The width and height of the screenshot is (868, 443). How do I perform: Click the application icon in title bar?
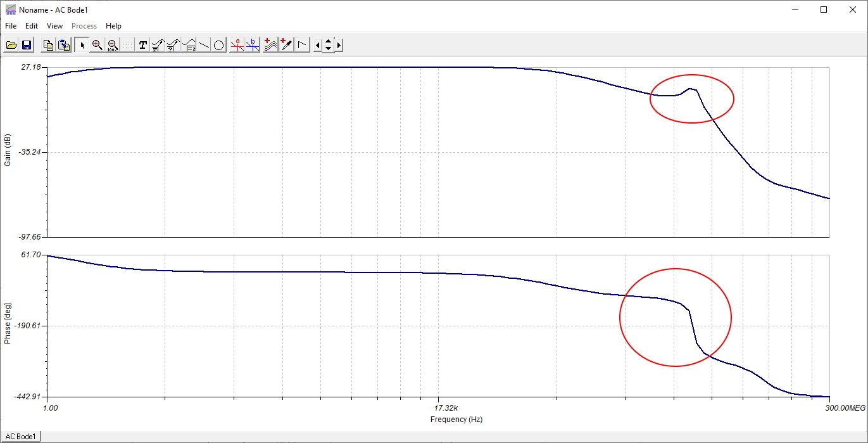pos(10,10)
